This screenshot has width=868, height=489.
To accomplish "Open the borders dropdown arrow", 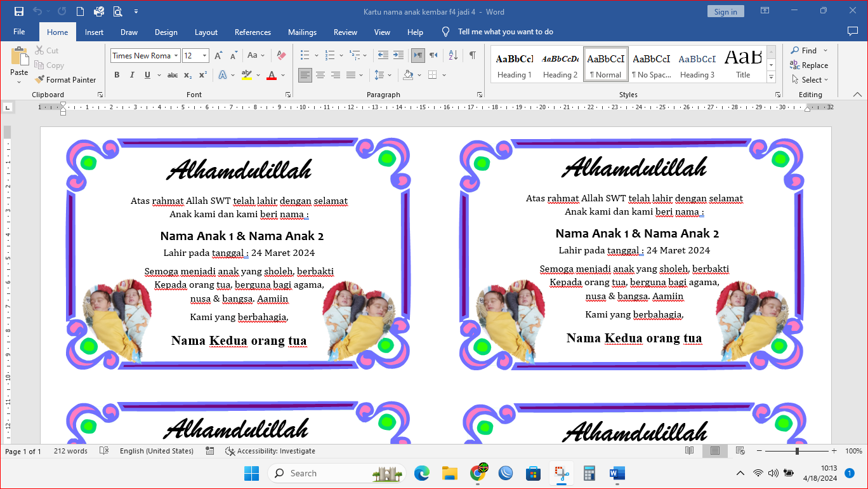I will 444,75.
